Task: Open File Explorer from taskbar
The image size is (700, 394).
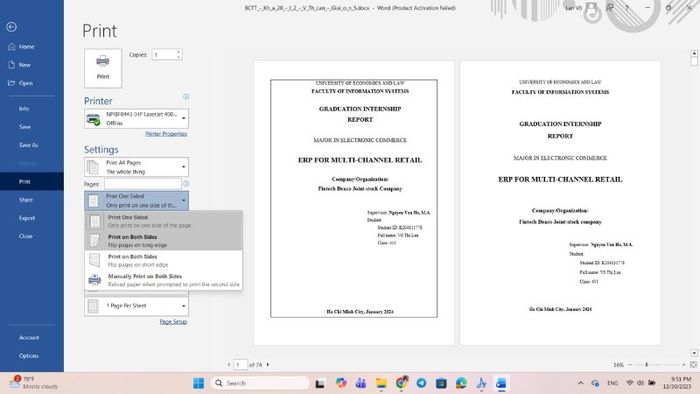Action: [381, 383]
